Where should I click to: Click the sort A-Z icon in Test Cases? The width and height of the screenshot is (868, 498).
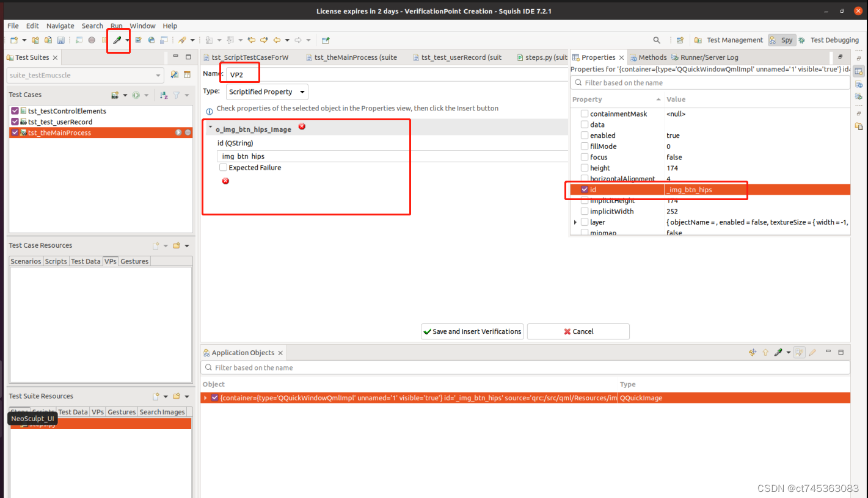pos(164,95)
